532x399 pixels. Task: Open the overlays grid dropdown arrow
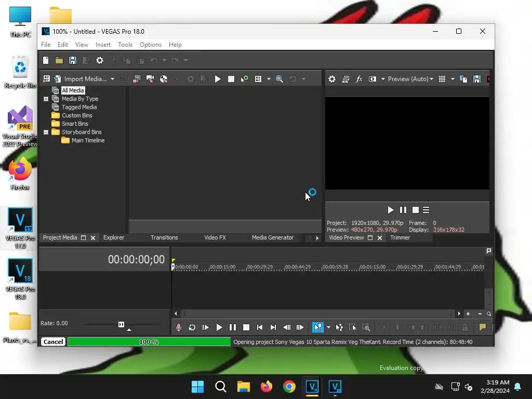click(453, 79)
